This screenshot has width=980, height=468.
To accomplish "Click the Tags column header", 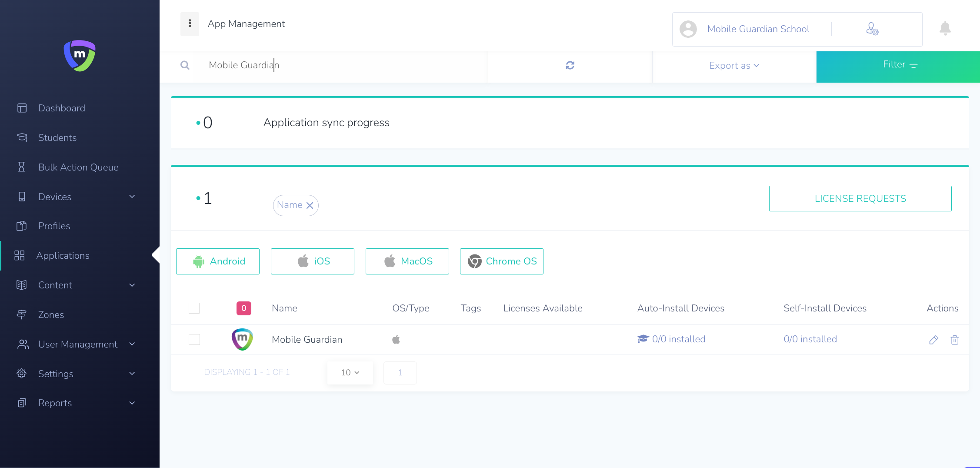I will coord(471,308).
